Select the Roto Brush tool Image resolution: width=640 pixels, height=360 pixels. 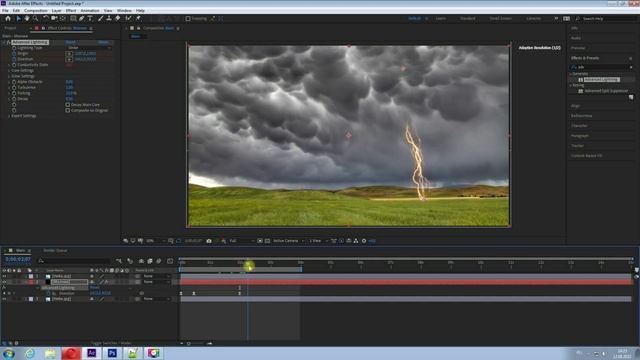[x=129, y=18]
